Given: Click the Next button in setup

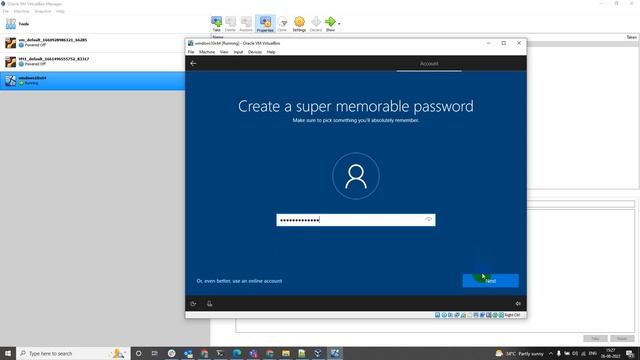Looking at the screenshot, I should (490, 280).
